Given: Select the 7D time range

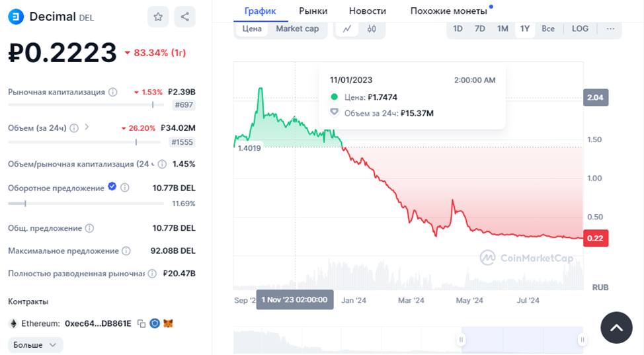Looking at the screenshot, I should (480, 29).
